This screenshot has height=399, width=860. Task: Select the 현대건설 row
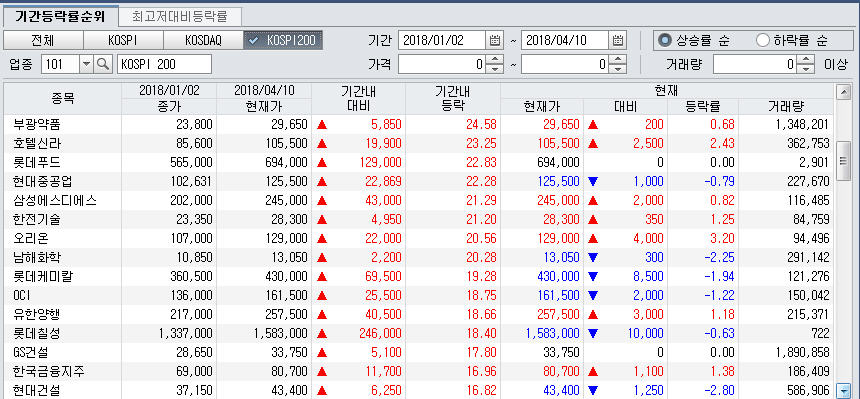click(419, 390)
